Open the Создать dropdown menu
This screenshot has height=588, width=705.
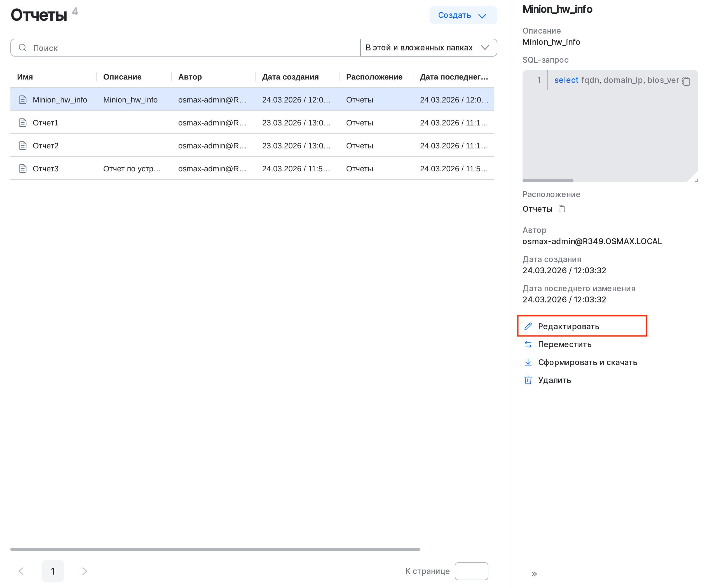[x=463, y=15]
